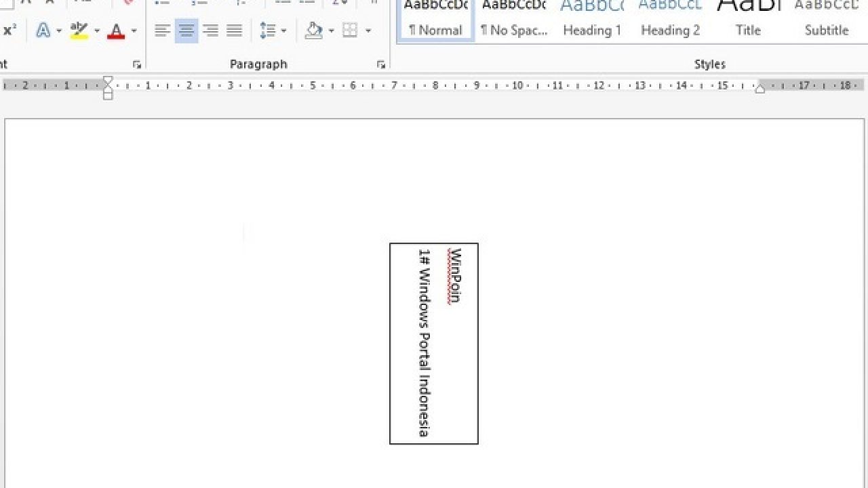Apply the Title style
This screenshot has height=488, width=868.
click(748, 20)
